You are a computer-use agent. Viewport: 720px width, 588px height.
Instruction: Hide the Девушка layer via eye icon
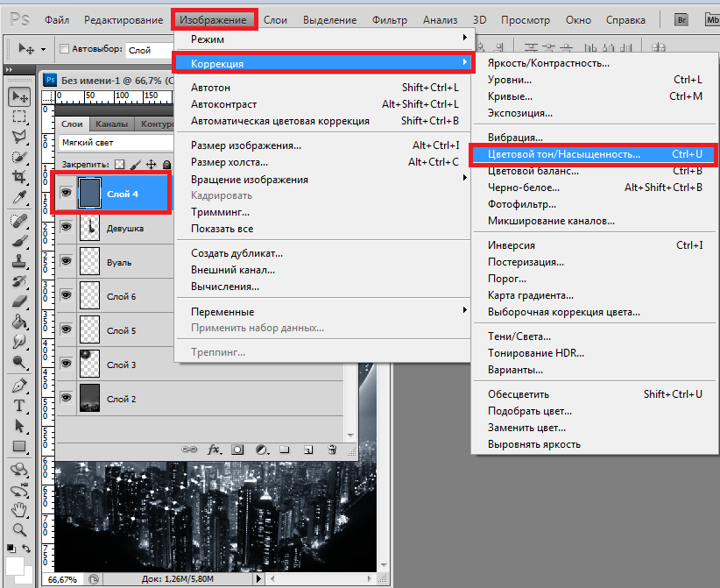pos(66,228)
